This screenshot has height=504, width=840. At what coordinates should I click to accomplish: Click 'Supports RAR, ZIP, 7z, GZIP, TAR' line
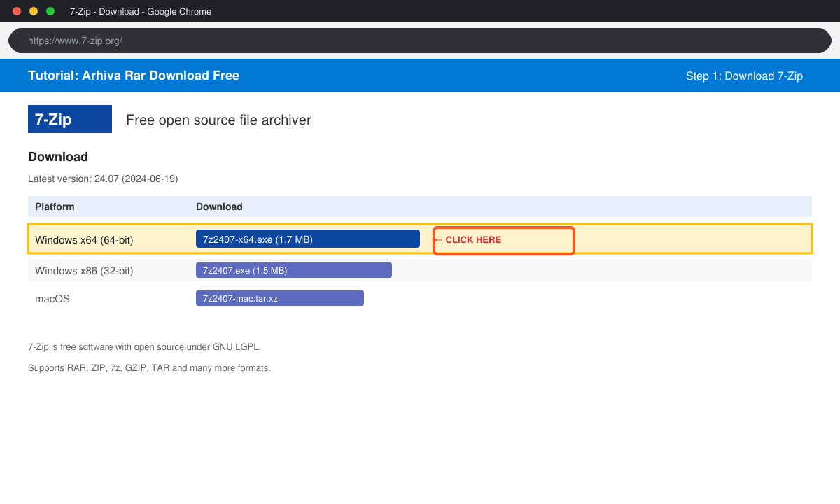tap(149, 367)
